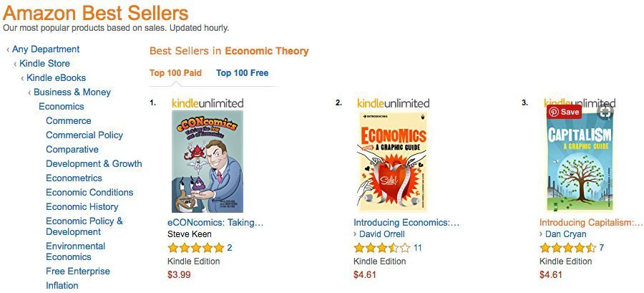Open author Dan Cryan's page
The image size is (644, 293).
[x=566, y=234]
